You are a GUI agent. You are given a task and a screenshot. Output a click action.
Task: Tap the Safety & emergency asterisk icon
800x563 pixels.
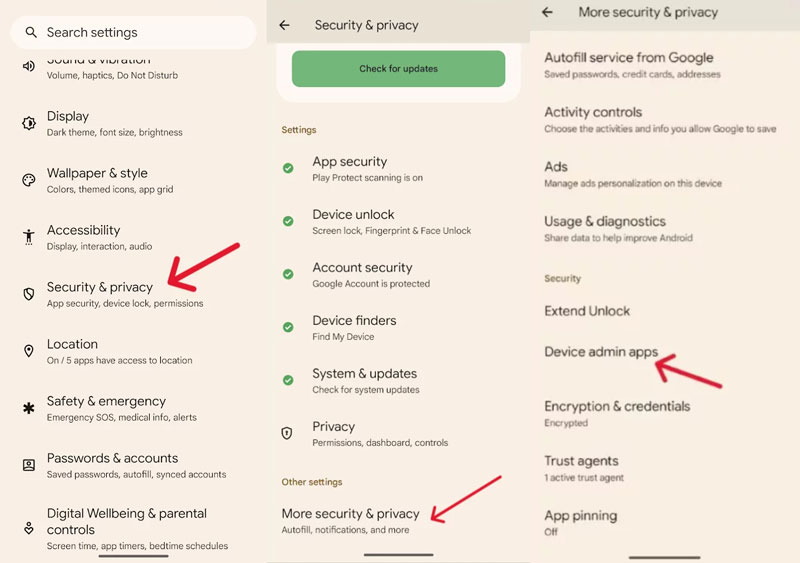(29, 408)
